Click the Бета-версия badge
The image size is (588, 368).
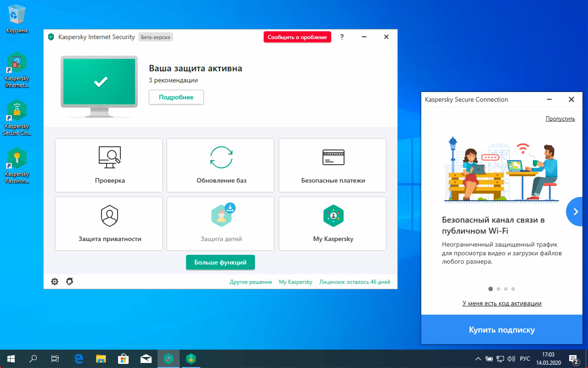155,37
